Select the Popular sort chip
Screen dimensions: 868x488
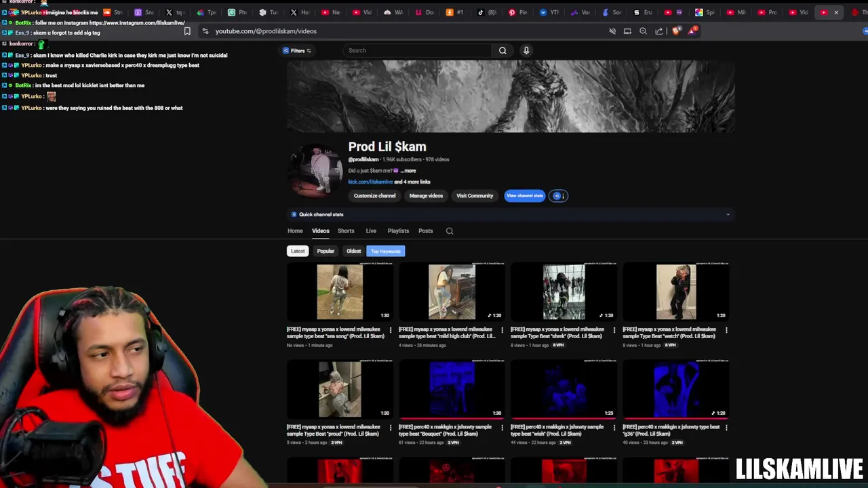coord(325,251)
